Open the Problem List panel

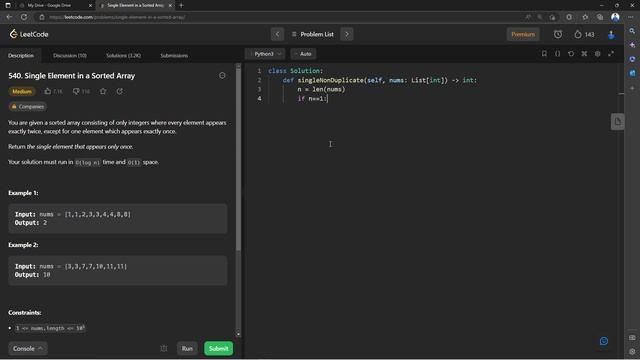313,34
